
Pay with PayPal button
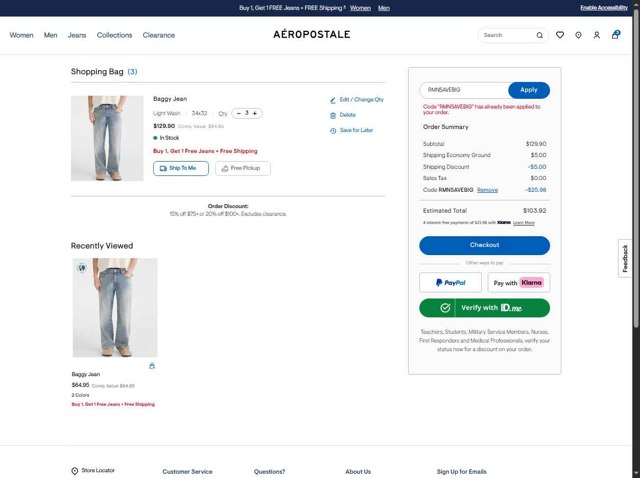[x=450, y=282]
